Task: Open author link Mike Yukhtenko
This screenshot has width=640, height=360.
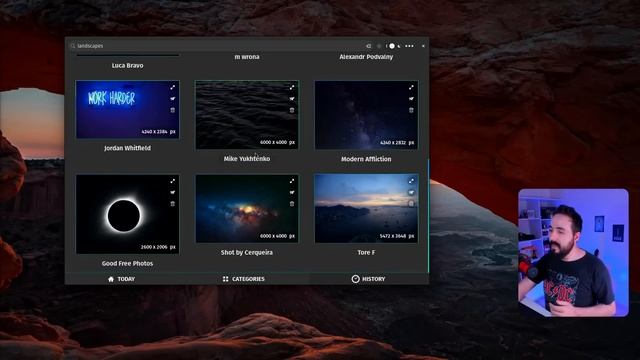Action: pyautogui.click(x=247, y=159)
